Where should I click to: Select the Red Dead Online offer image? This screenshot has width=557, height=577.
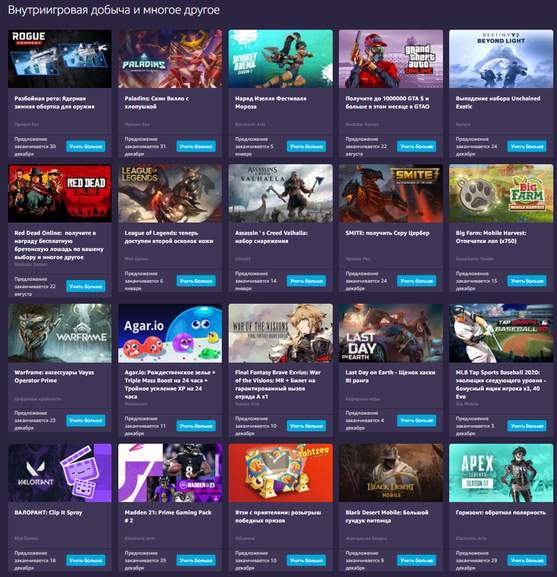(60, 193)
